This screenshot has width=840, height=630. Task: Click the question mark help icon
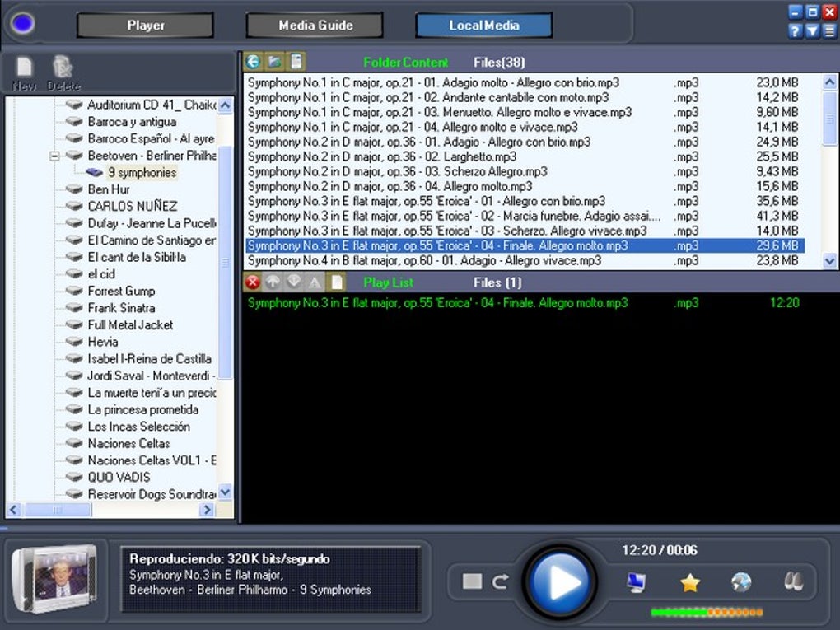coord(795,31)
